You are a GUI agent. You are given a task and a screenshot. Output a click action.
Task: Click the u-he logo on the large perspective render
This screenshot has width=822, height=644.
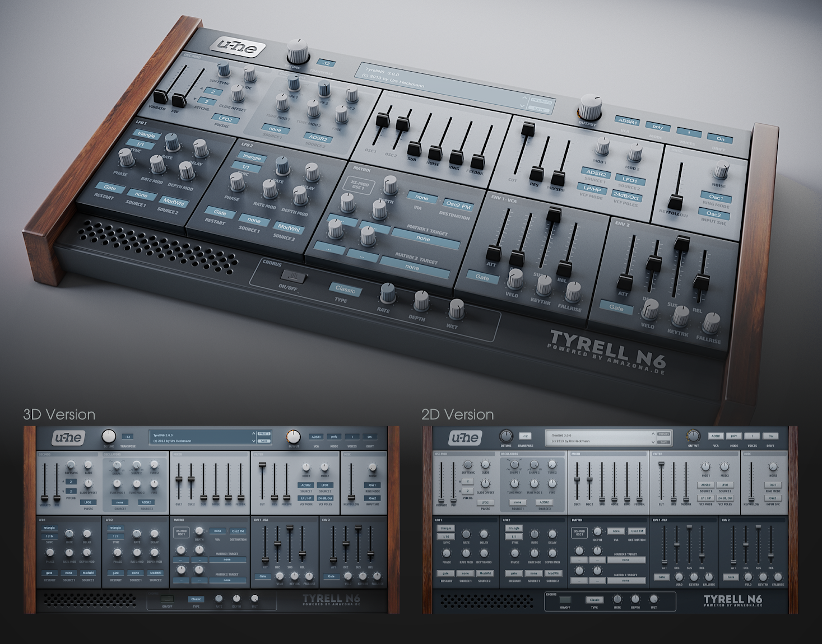pyautogui.click(x=238, y=47)
